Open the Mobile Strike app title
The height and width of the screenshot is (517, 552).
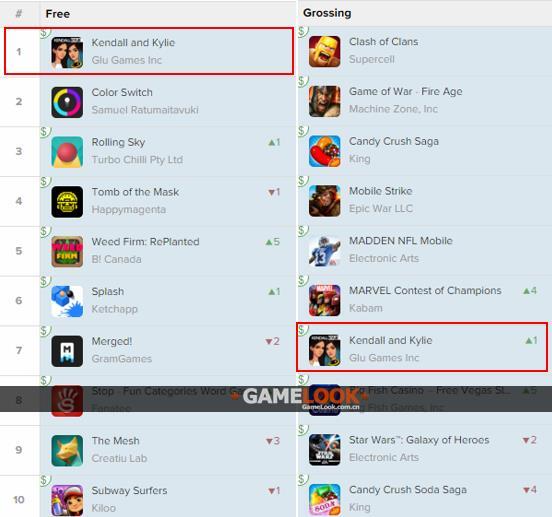pos(381,191)
